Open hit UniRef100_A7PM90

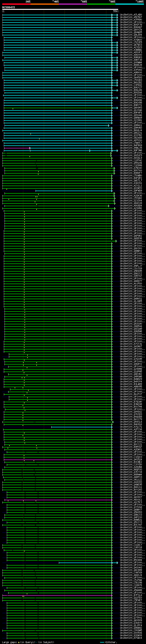tap(131, 20)
